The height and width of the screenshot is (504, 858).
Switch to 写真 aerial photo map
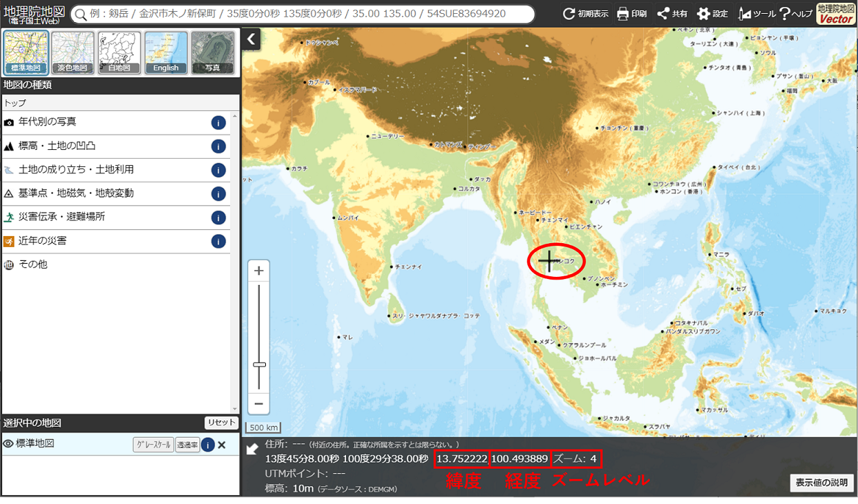tap(212, 52)
